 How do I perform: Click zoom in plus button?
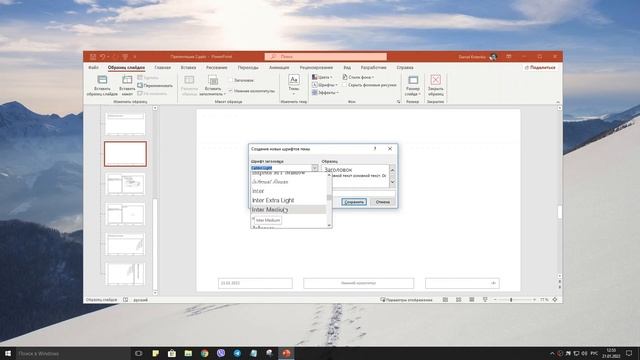coord(534,300)
